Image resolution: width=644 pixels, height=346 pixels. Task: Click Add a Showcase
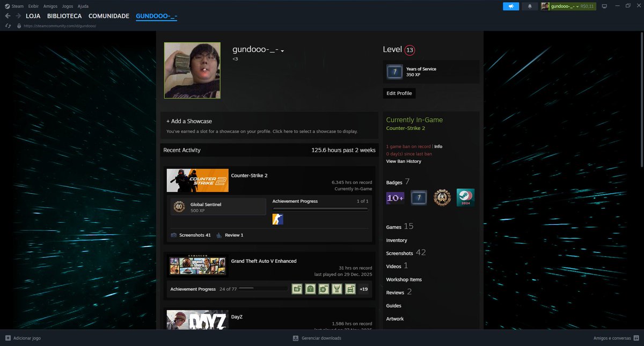click(189, 121)
